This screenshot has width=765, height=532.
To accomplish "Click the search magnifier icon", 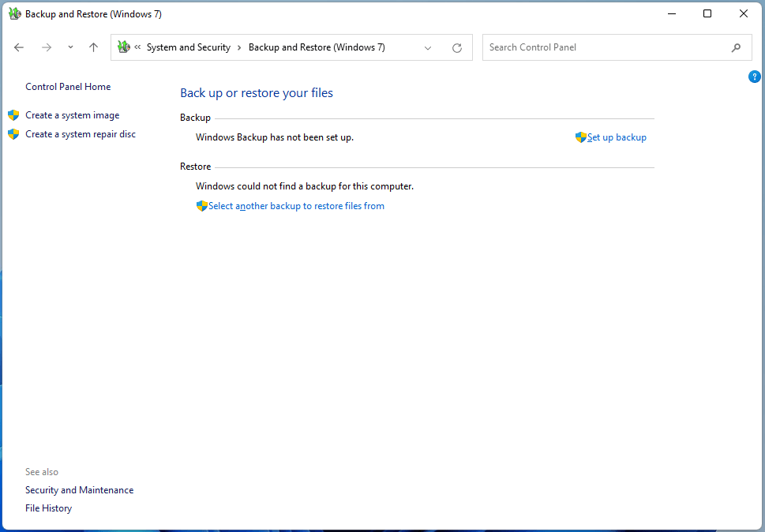I will click(737, 47).
